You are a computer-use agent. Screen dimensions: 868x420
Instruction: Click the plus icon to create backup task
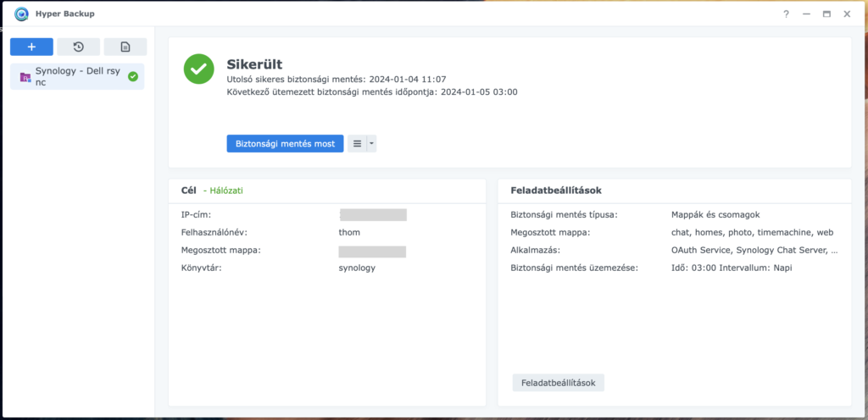(x=31, y=47)
